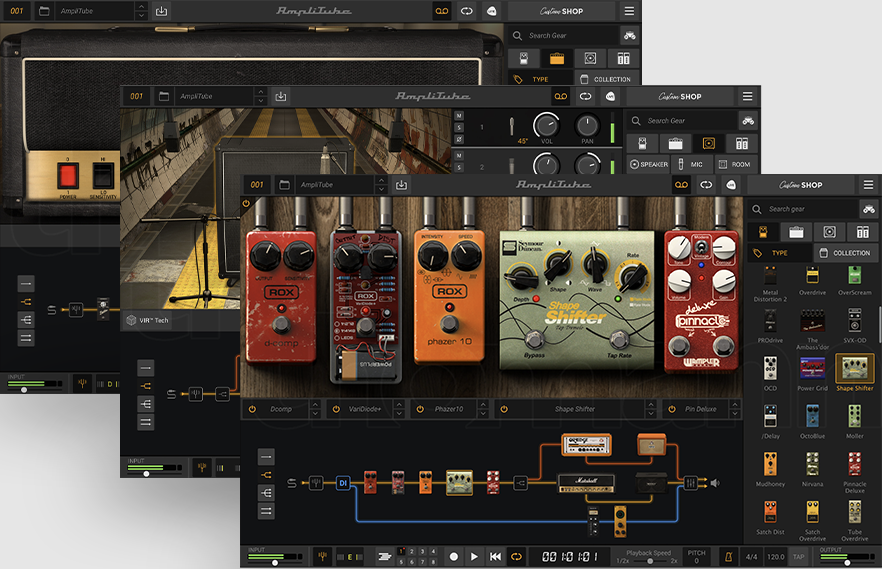The image size is (882, 569).
Task: Click the Search gear field in front window
Action: (x=803, y=209)
